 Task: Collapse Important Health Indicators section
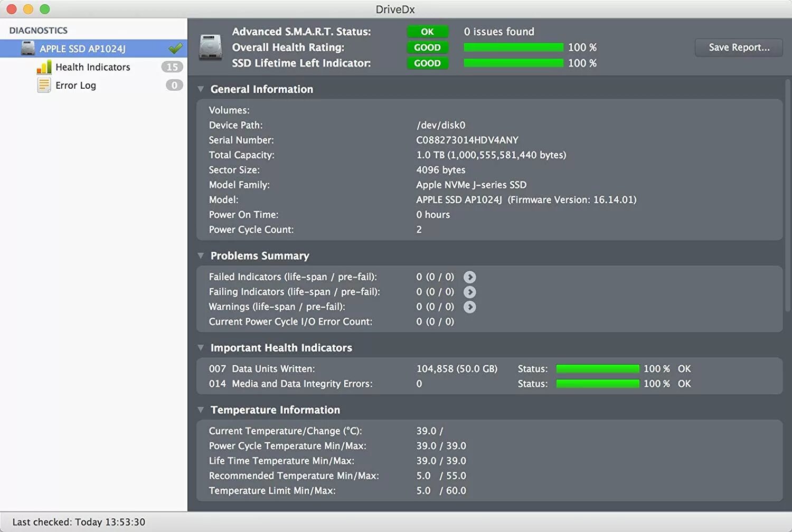click(201, 348)
